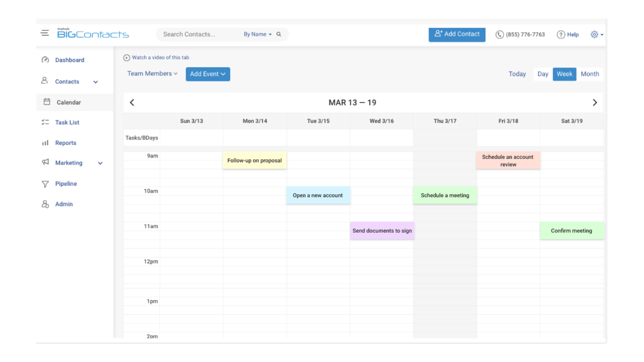Viewport: 644px width, 362px height.
Task: Go to previous week arrow
Action: tap(132, 103)
